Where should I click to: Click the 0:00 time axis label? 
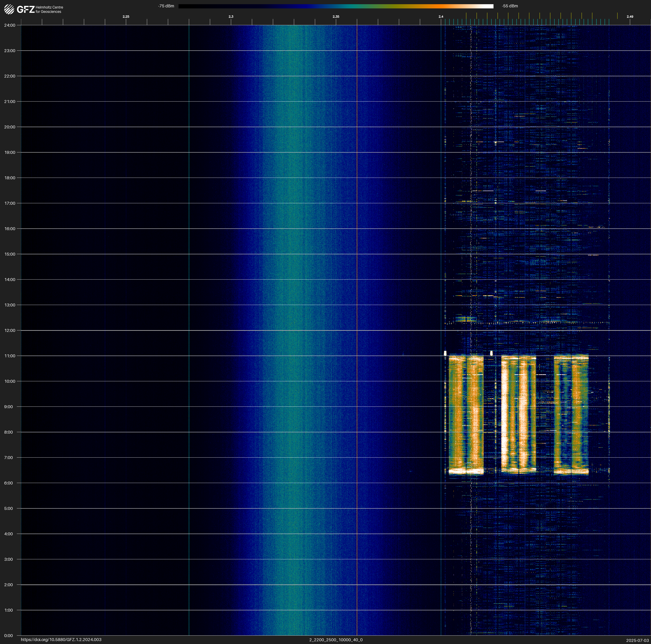click(9, 636)
